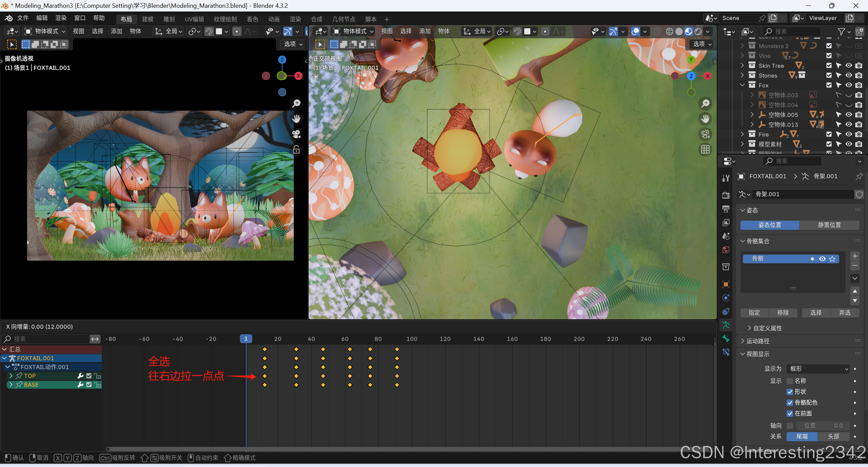
Task: Open the armature Data properties tab icon
Action: [726, 325]
